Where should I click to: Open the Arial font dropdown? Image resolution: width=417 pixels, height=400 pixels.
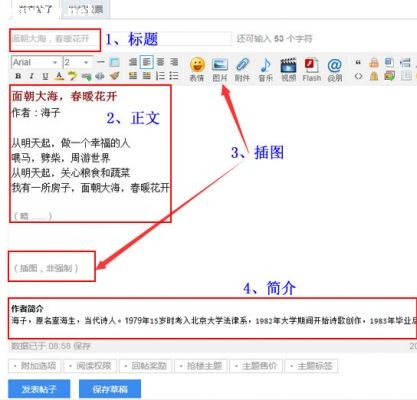35,62
